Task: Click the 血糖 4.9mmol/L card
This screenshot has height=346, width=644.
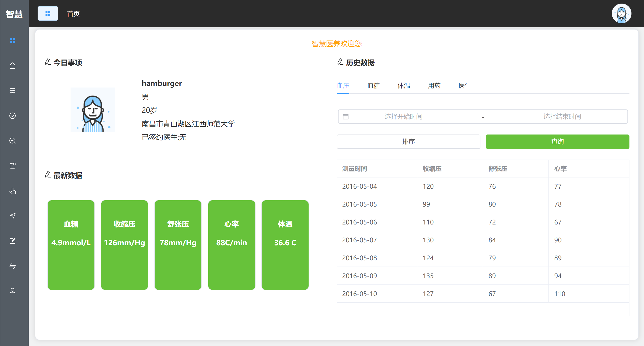Action: 71,245
